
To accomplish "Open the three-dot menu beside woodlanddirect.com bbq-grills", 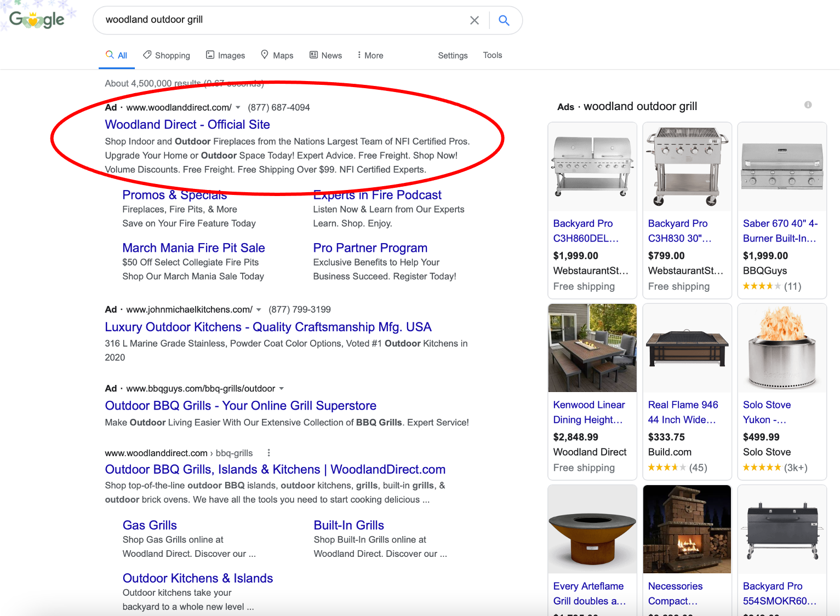I will tap(268, 453).
